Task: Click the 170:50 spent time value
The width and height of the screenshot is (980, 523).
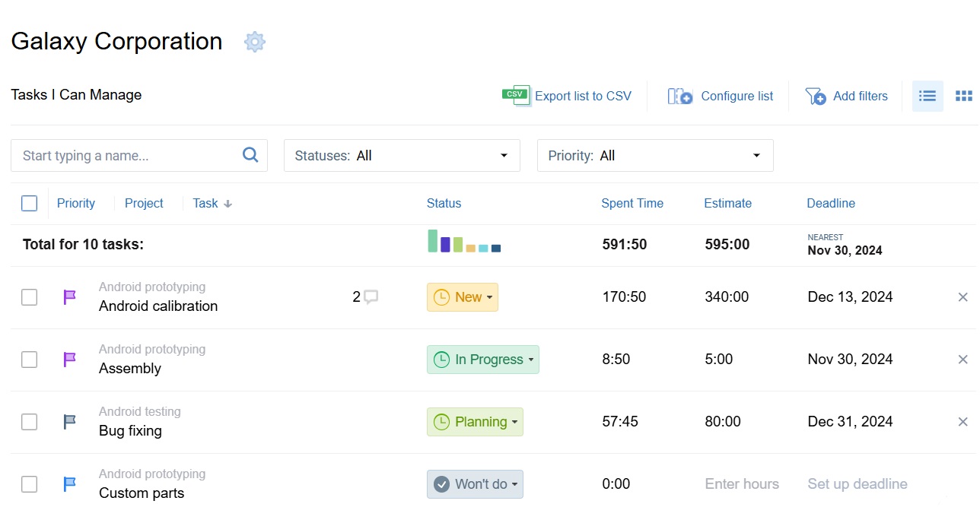Action: (x=624, y=297)
